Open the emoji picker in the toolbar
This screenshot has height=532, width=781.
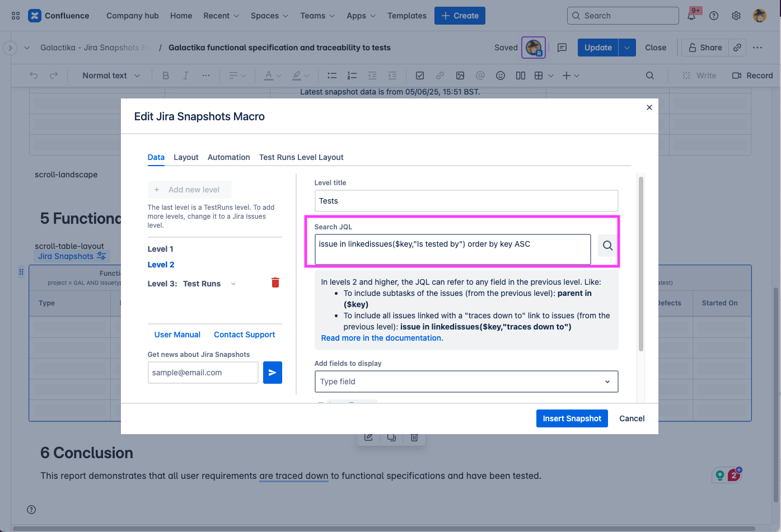(500, 75)
